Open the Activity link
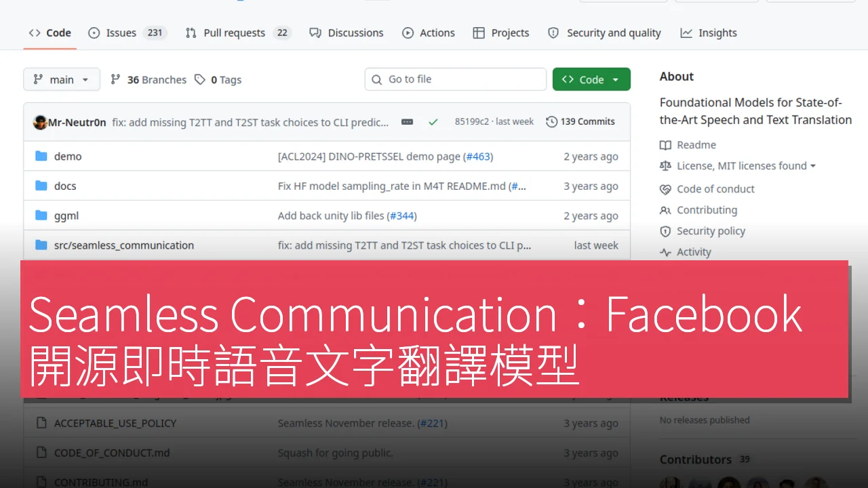Image resolution: width=868 pixels, height=488 pixels. 686,252
